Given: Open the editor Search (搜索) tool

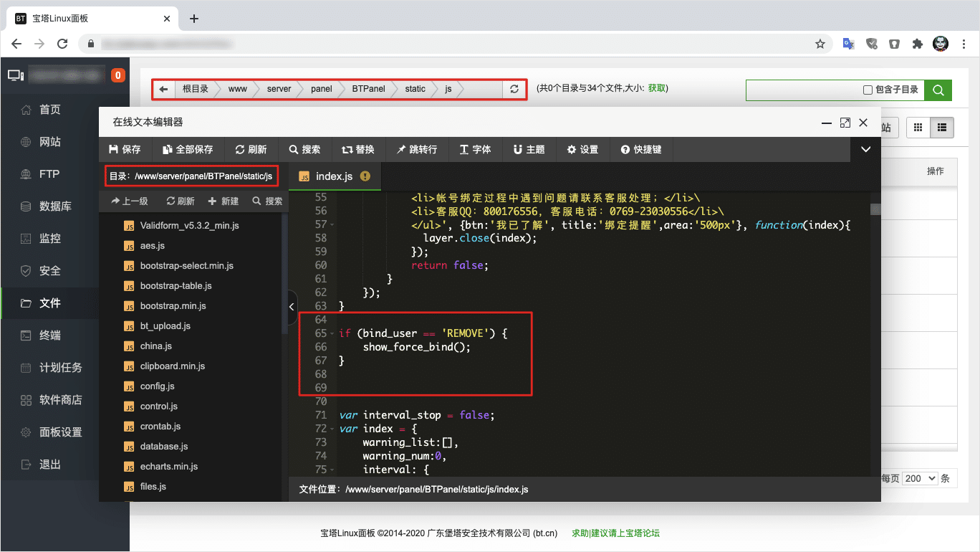Looking at the screenshot, I should coord(305,149).
